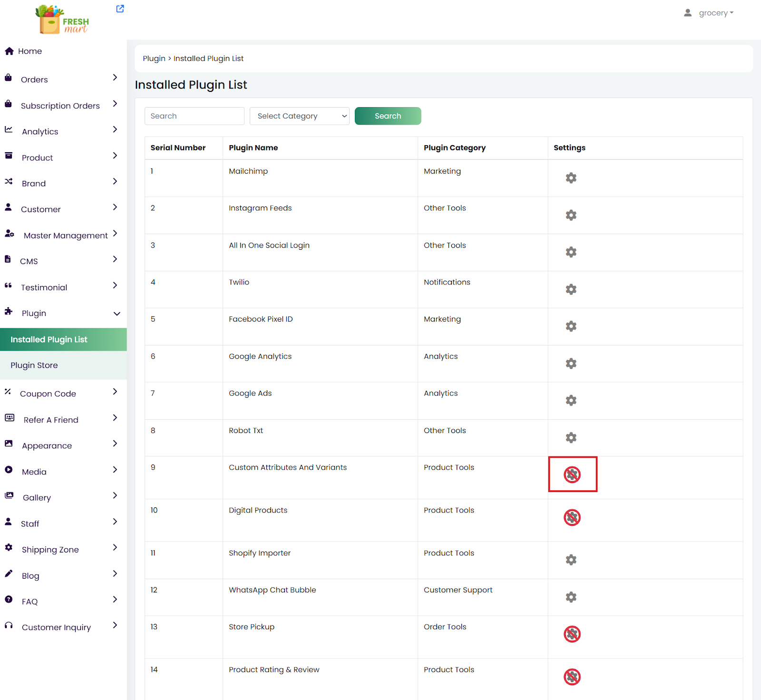
Task: Click the green Search button
Action: (388, 116)
